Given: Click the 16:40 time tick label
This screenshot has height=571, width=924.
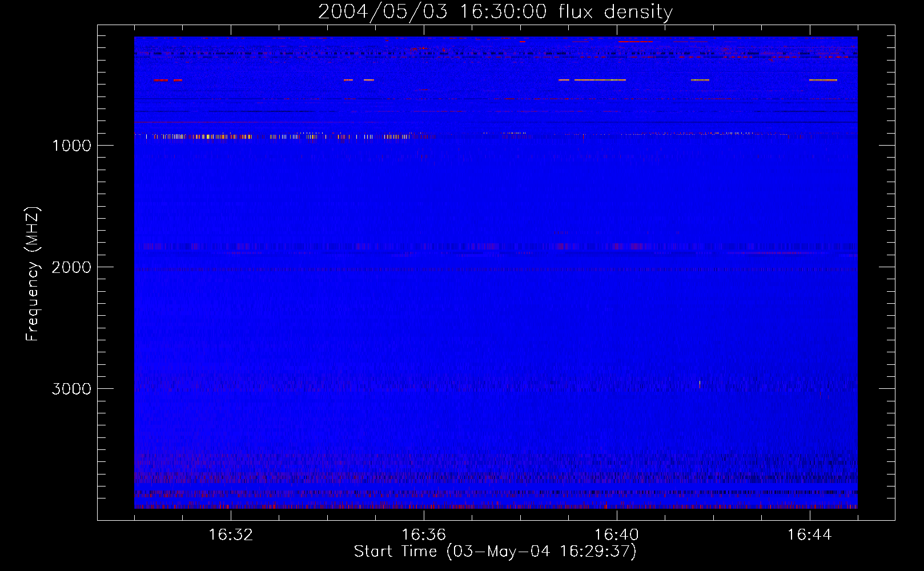Looking at the screenshot, I should (x=617, y=535).
